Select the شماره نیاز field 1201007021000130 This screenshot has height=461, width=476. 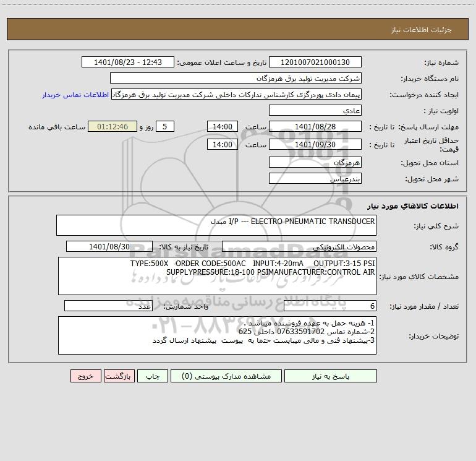315,62
